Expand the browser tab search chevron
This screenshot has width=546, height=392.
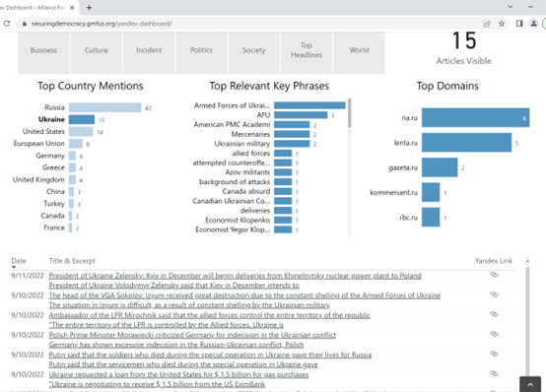coord(511,7)
